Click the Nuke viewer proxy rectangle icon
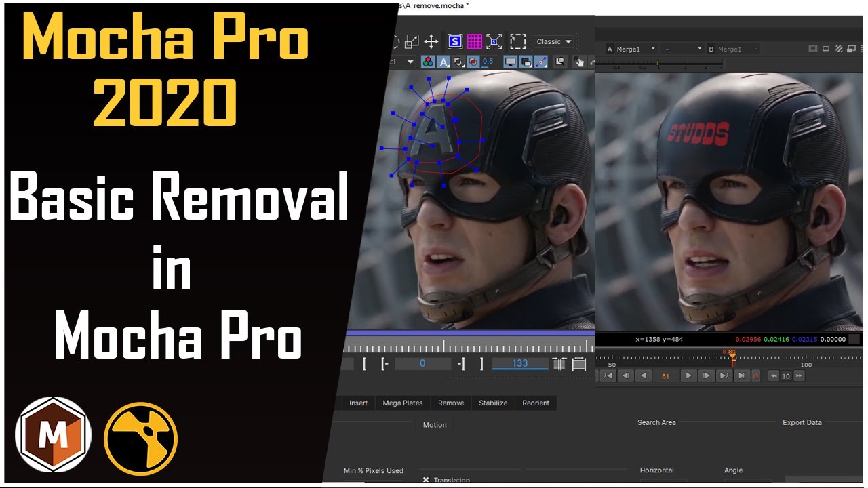Viewport: 868px width, 488px height. (826, 49)
